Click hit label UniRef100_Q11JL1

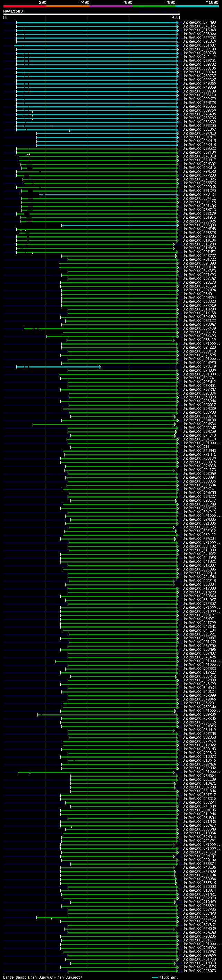199,447
